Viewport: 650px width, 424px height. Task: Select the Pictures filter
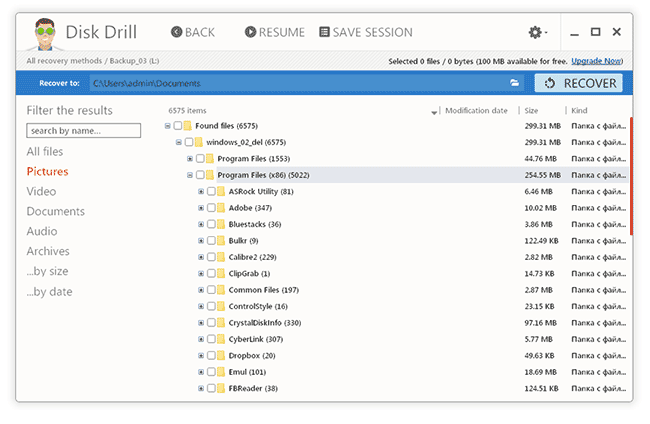pyautogui.click(x=47, y=172)
